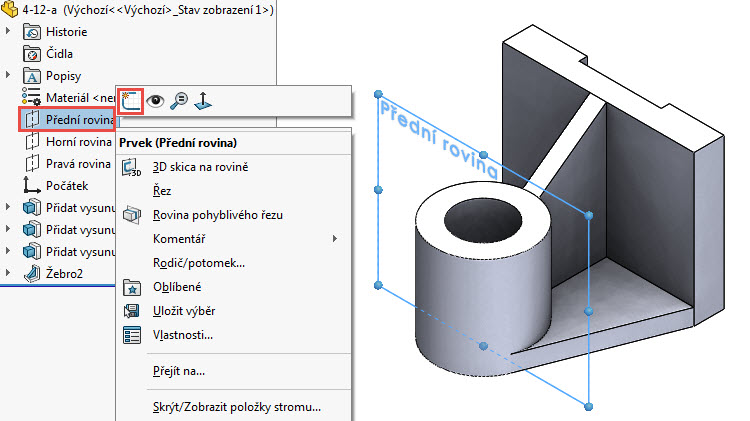Screen dimensions: 750x421
Task: Click the Vlastnosti properties list icon
Action: point(132,335)
